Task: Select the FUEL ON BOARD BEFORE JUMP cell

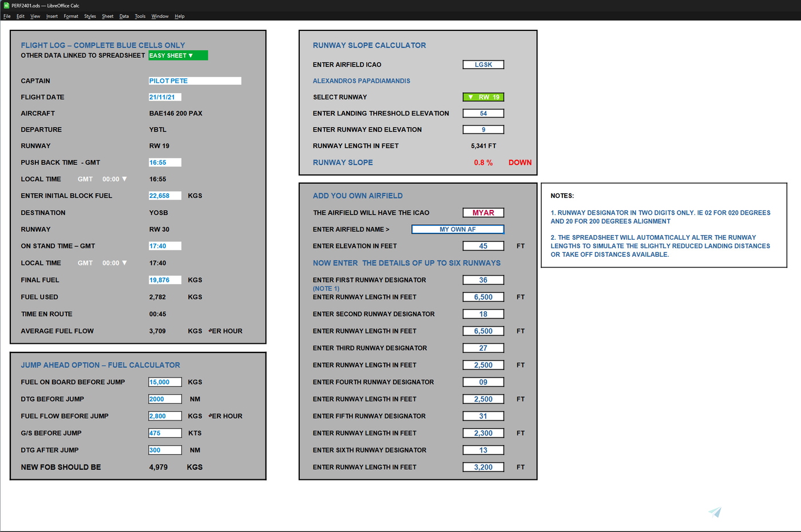Action: (x=165, y=382)
